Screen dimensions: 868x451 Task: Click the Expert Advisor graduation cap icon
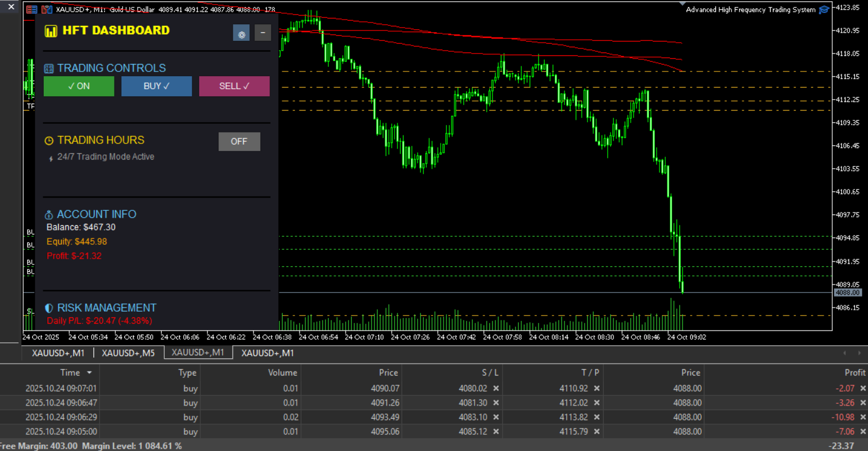(x=824, y=10)
